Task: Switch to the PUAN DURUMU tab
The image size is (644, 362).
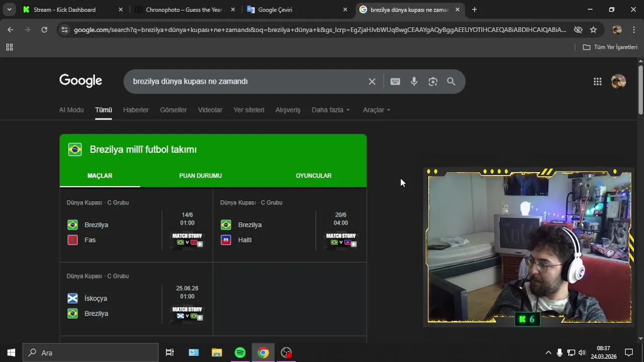Action: pyautogui.click(x=200, y=175)
